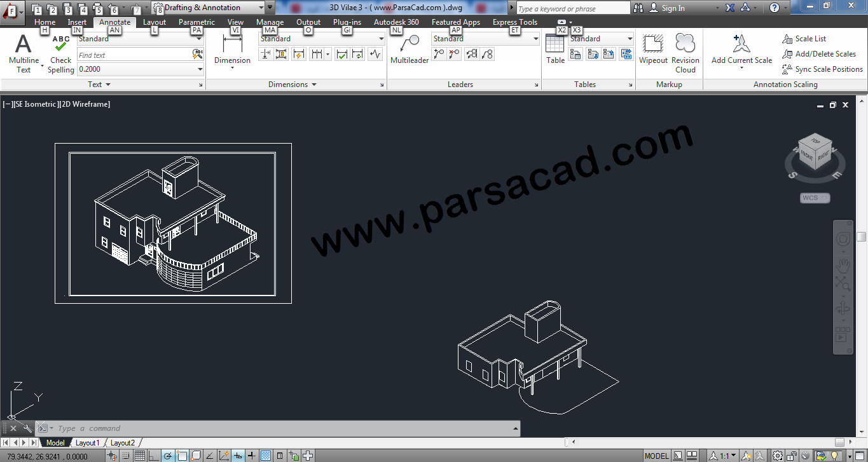Switch to the Parametric ribbon tab
This screenshot has width=868, height=462.
(196, 22)
